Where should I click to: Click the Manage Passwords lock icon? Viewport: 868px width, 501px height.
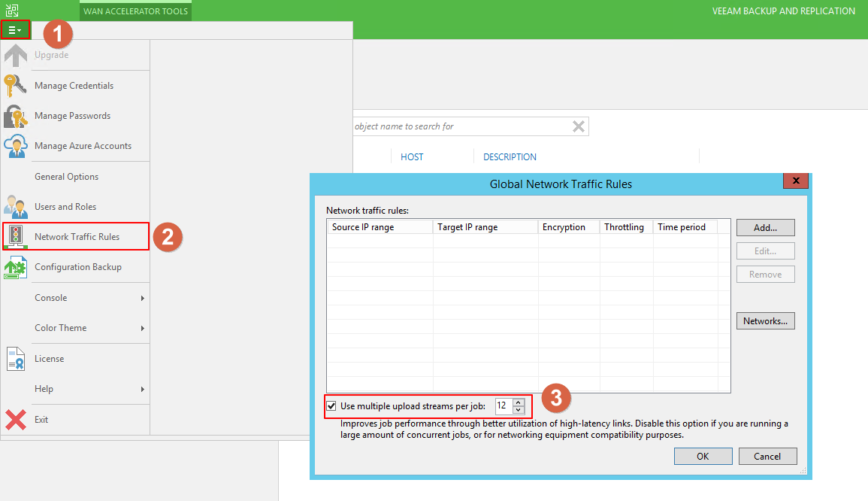coord(15,116)
